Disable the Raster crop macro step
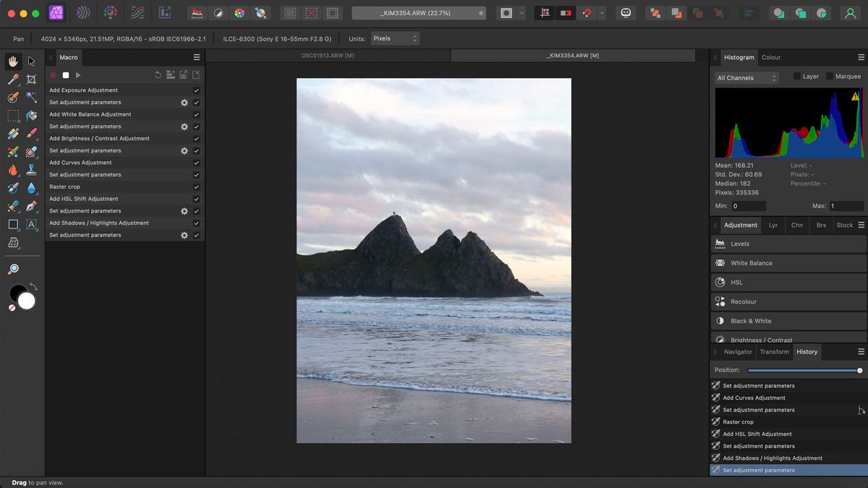The height and width of the screenshot is (488, 868). point(195,187)
